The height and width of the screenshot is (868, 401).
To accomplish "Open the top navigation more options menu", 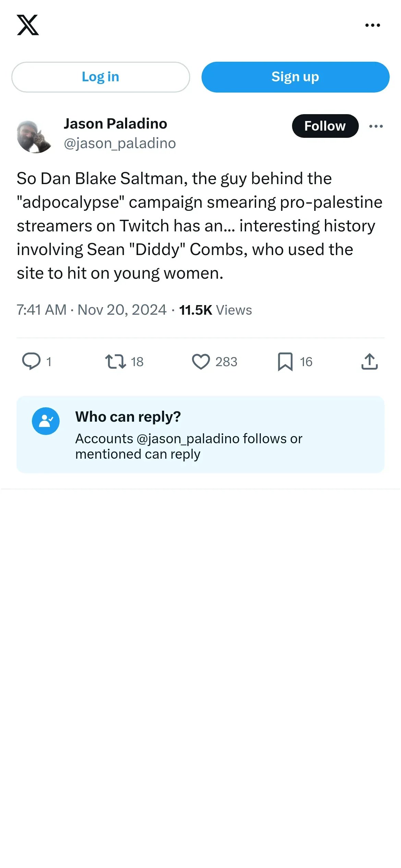I will (x=373, y=25).
